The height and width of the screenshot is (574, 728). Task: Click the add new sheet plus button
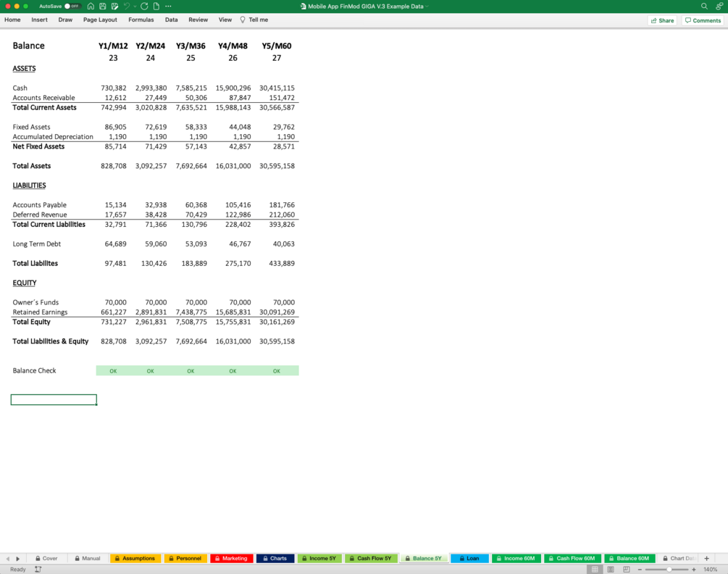[x=707, y=558]
